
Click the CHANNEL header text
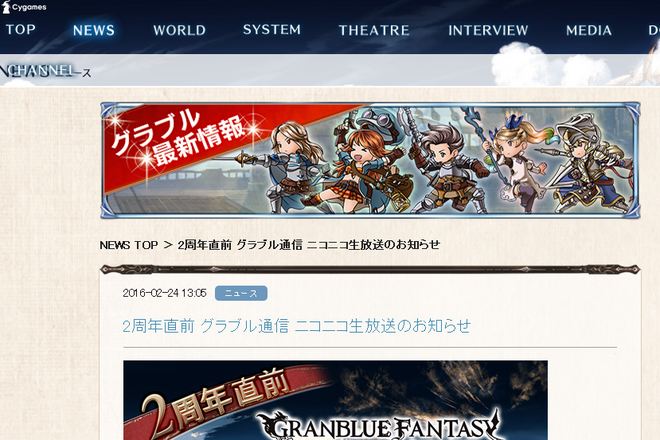pos(41,70)
